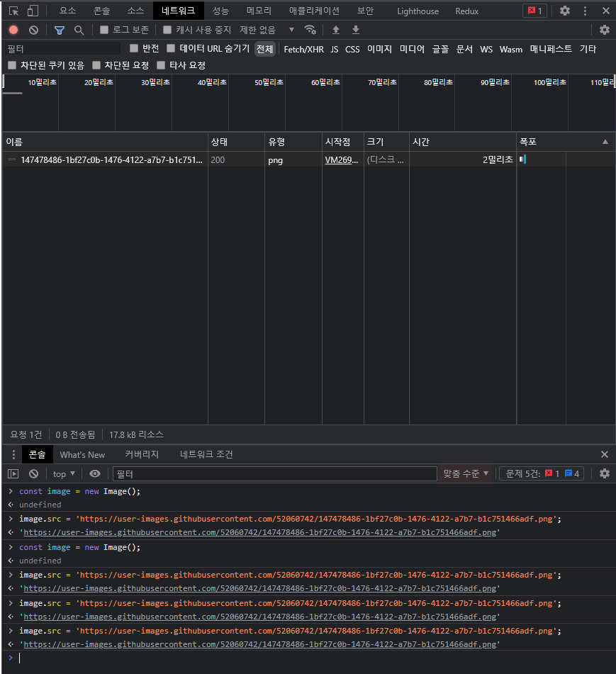The height and width of the screenshot is (674, 616).
Task: Open console settings gear icon
Action: tap(605, 473)
